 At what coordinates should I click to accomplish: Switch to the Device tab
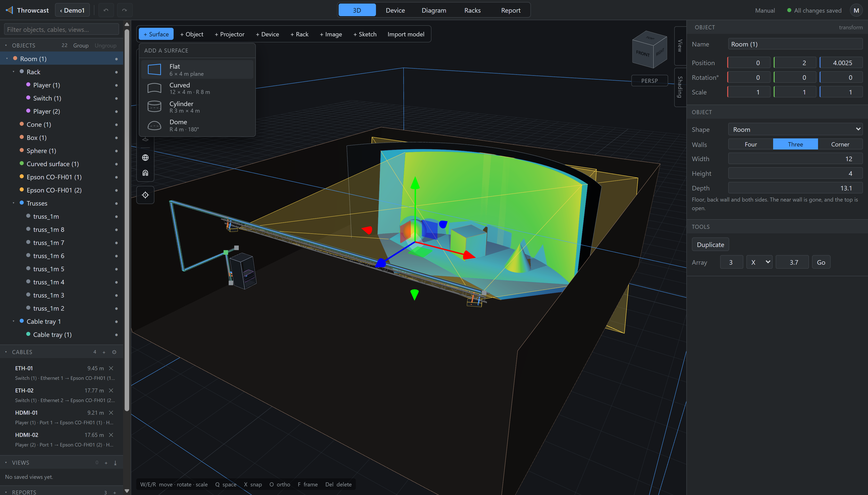pyautogui.click(x=395, y=10)
